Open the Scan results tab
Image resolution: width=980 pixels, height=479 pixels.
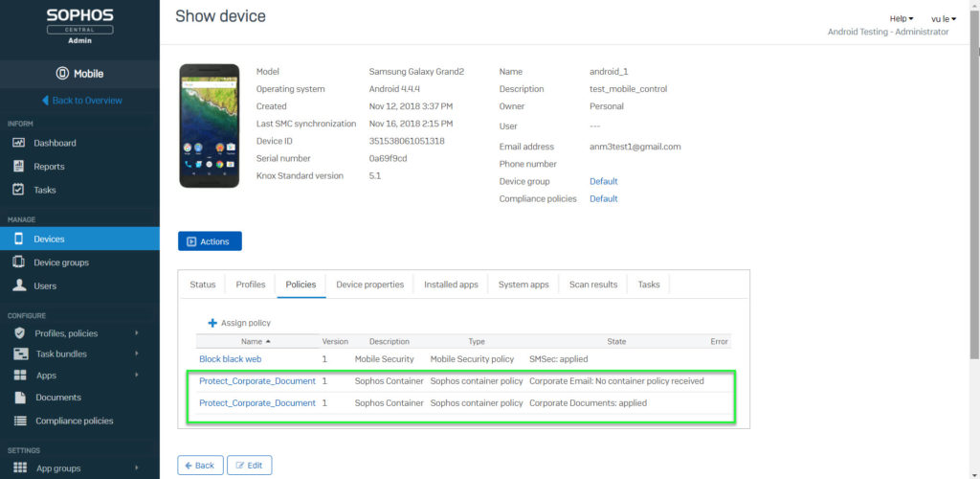593,285
